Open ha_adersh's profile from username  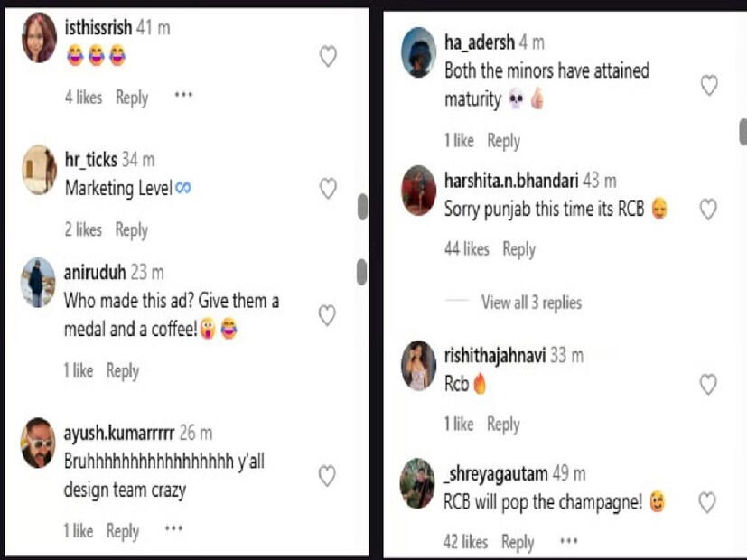pyautogui.click(x=479, y=42)
